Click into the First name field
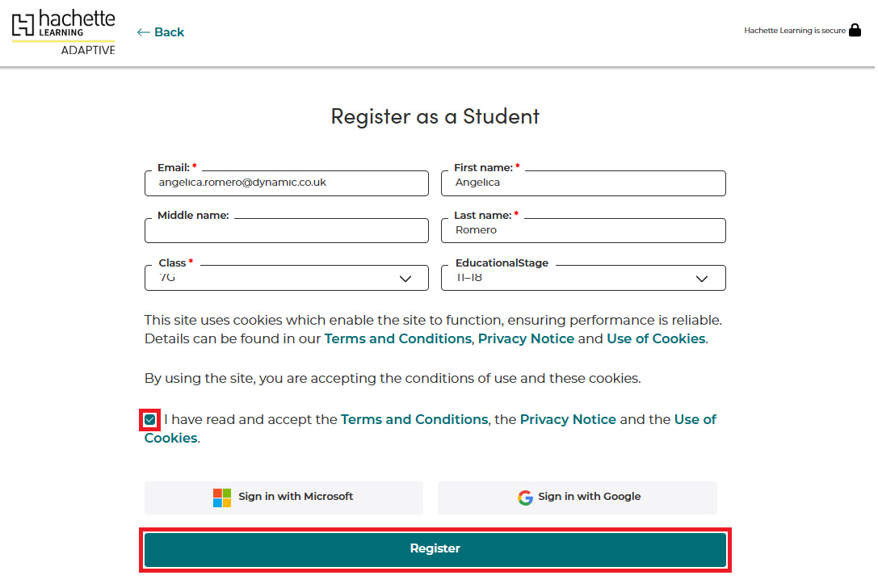The height and width of the screenshot is (588, 878). tap(583, 183)
